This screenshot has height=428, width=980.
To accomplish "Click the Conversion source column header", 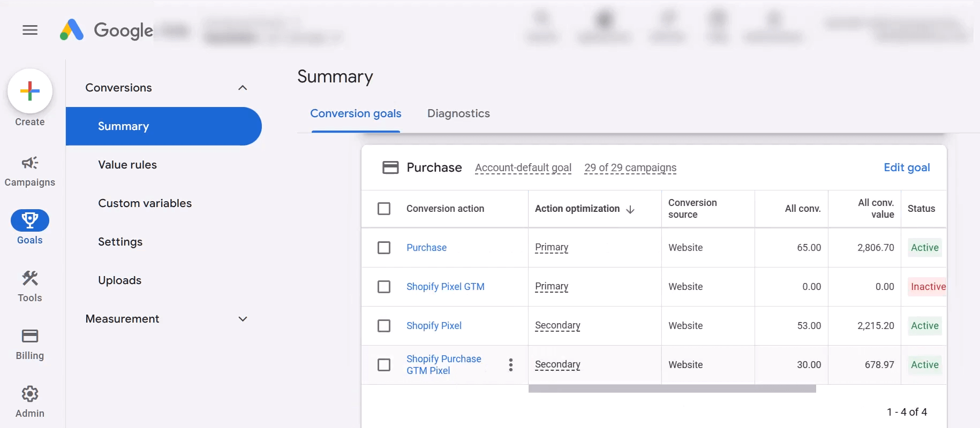I will pos(692,209).
